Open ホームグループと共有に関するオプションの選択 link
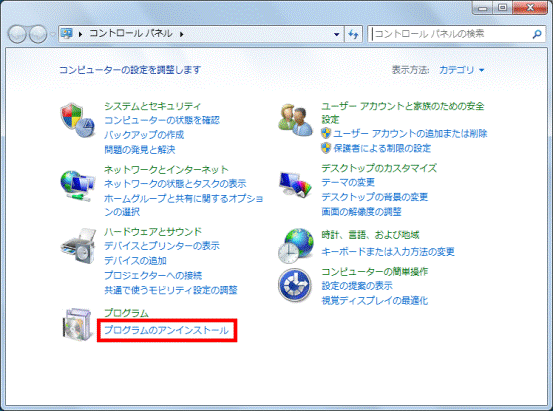 coord(183,205)
